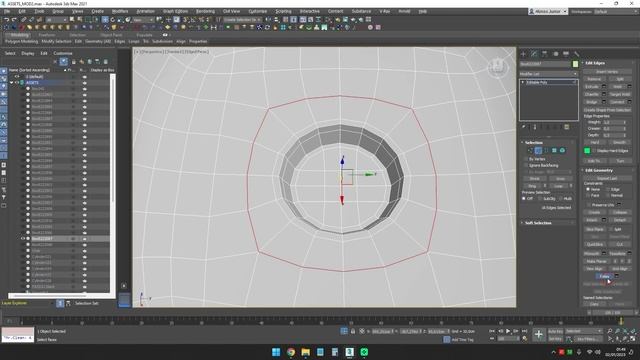Open the Scripting menu
Screen dimensions: 640x360
click(283, 11)
